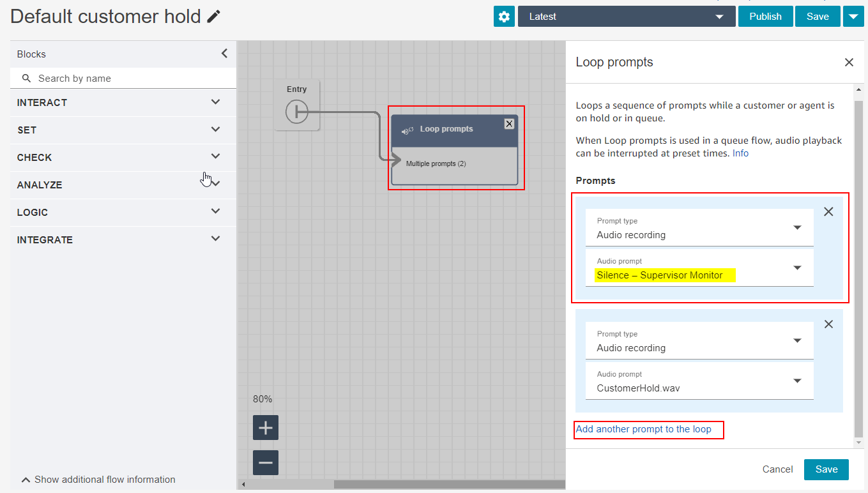Click Save in the Loop prompts panel
Screen dimensions: 868x493
pos(826,469)
